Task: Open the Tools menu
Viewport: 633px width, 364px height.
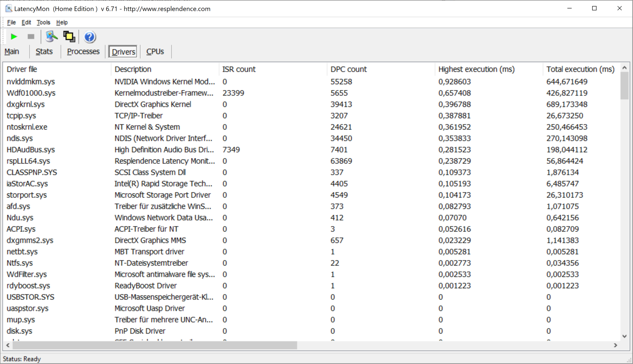Action: tap(43, 22)
